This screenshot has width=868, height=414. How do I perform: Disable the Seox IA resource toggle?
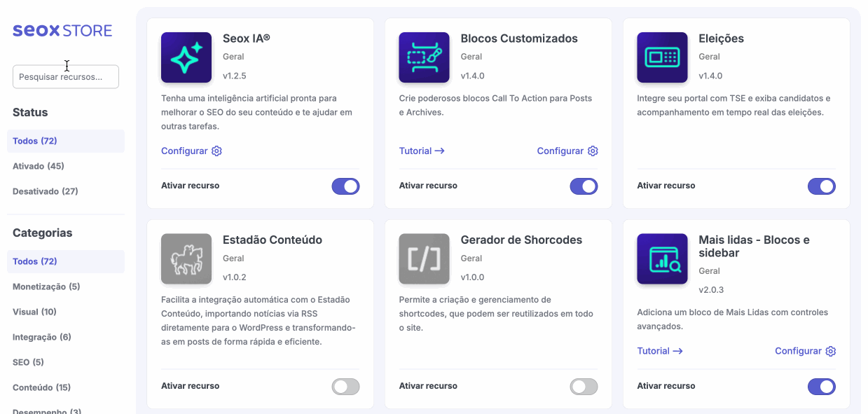(345, 186)
